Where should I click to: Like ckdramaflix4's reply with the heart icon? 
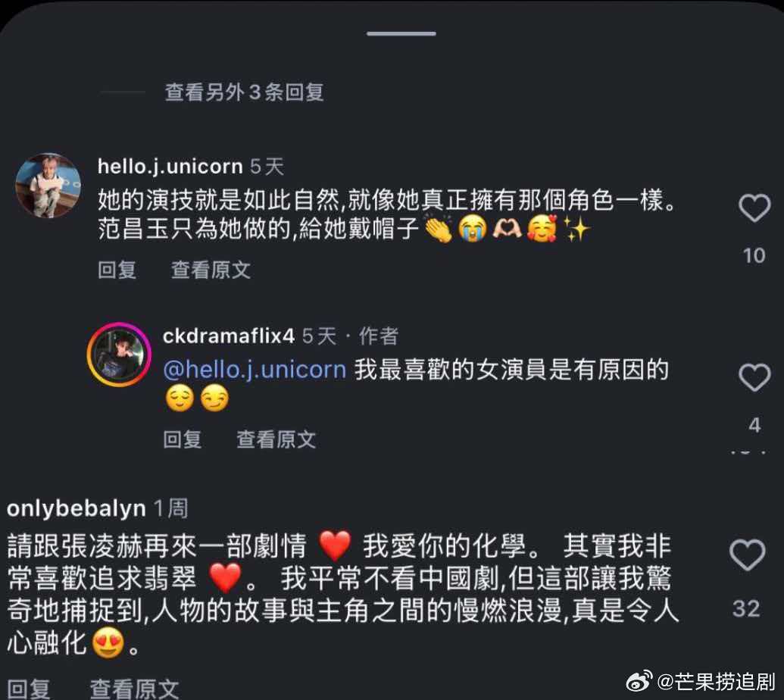[754, 377]
